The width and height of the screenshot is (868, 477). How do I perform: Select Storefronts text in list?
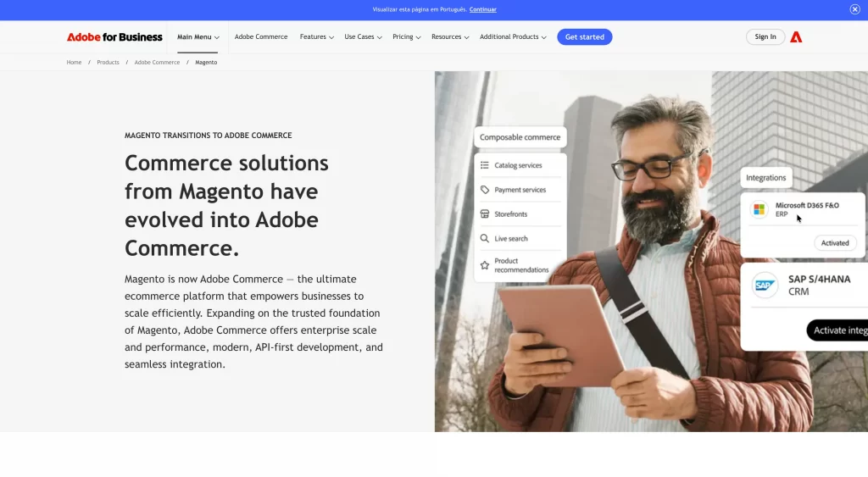(x=510, y=214)
